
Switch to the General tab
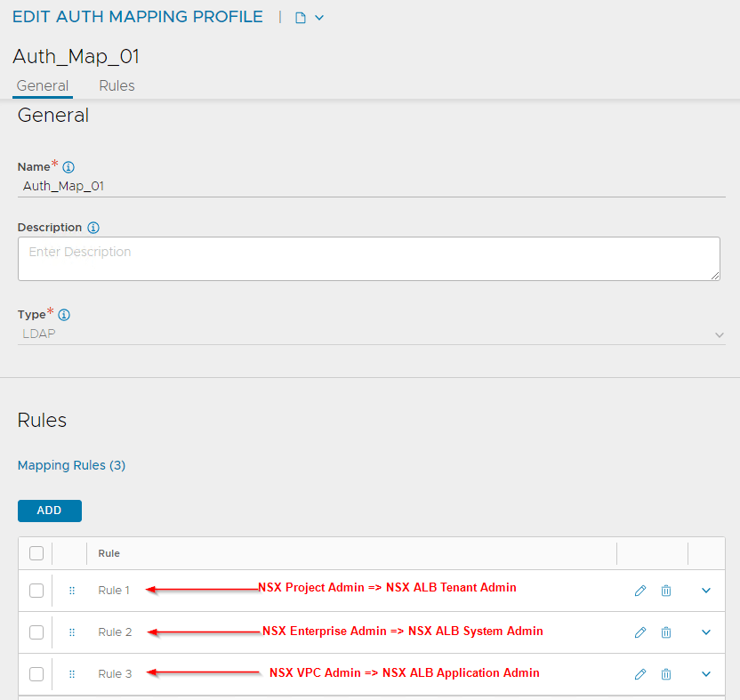(x=43, y=86)
